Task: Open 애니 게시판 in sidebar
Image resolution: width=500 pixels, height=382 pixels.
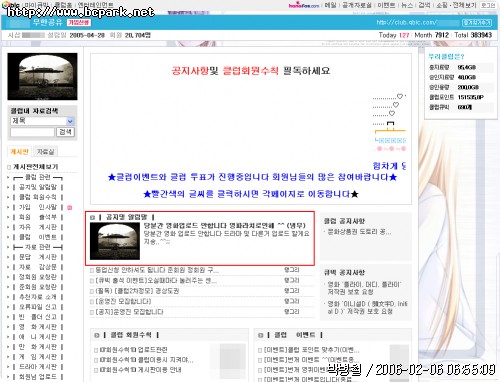Action: [38, 337]
